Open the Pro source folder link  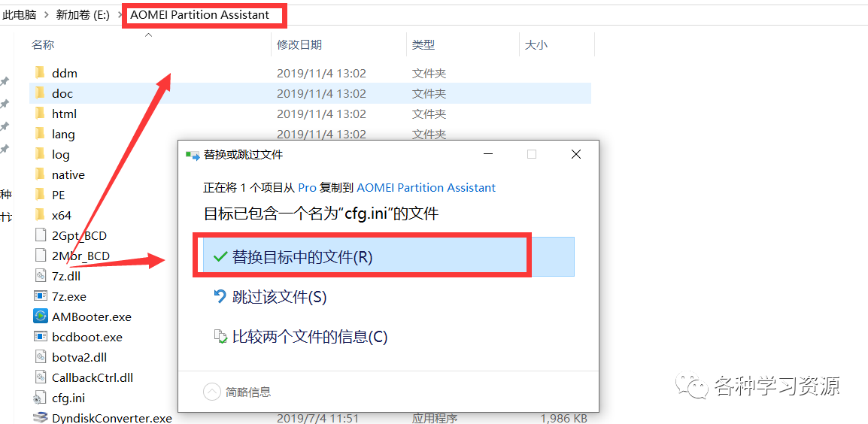(x=307, y=188)
